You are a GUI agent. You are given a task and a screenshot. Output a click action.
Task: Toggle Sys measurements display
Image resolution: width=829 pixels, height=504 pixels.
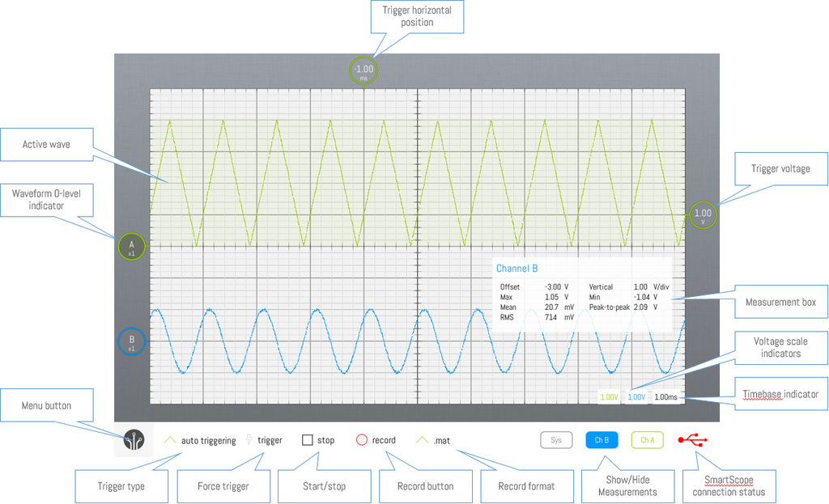pyautogui.click(x=556, y=440)
